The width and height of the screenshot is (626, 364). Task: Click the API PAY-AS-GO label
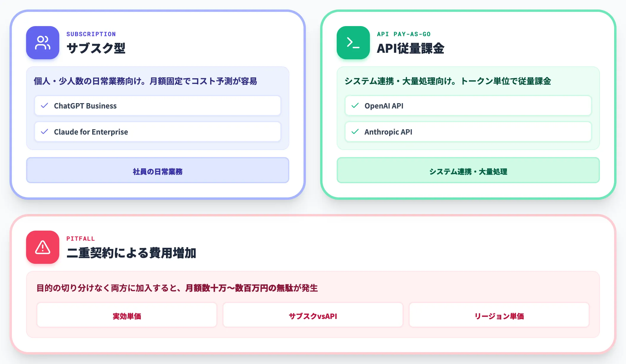404,34
